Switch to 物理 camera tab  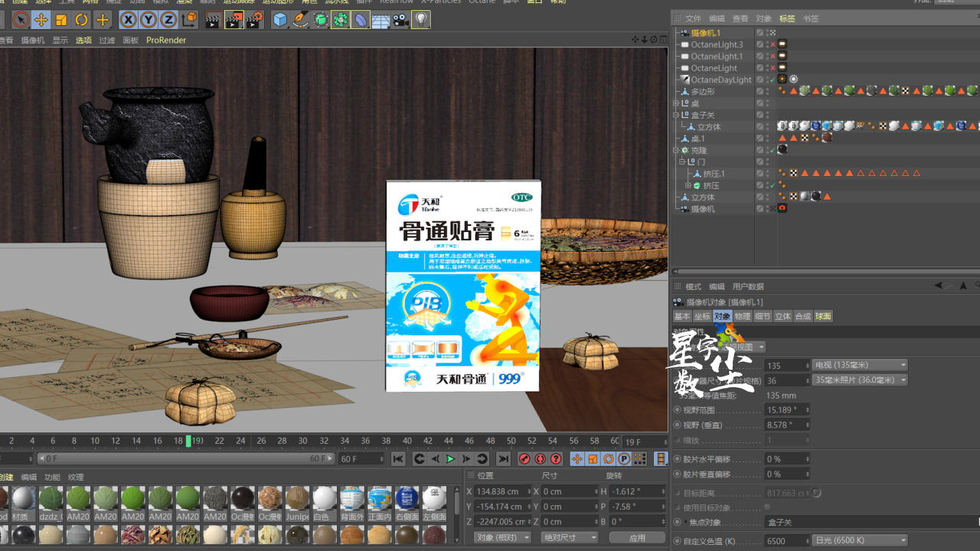click(x=742, y=316)
